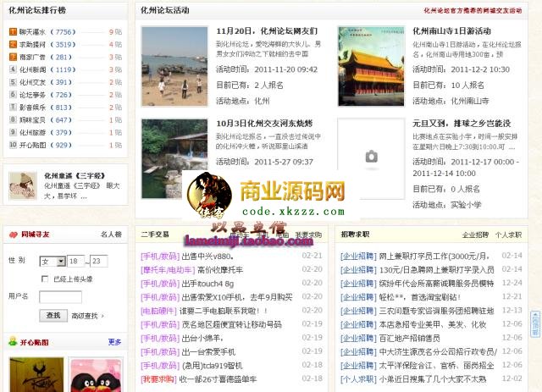
Task: Open the 化州旅游 forum link
Action: pos(32,132)
